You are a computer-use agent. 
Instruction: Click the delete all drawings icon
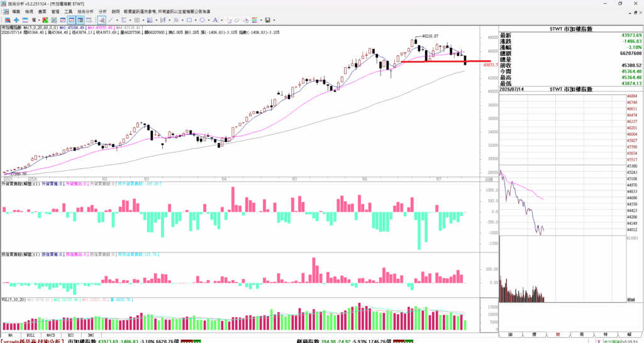[x=246, y=19]
